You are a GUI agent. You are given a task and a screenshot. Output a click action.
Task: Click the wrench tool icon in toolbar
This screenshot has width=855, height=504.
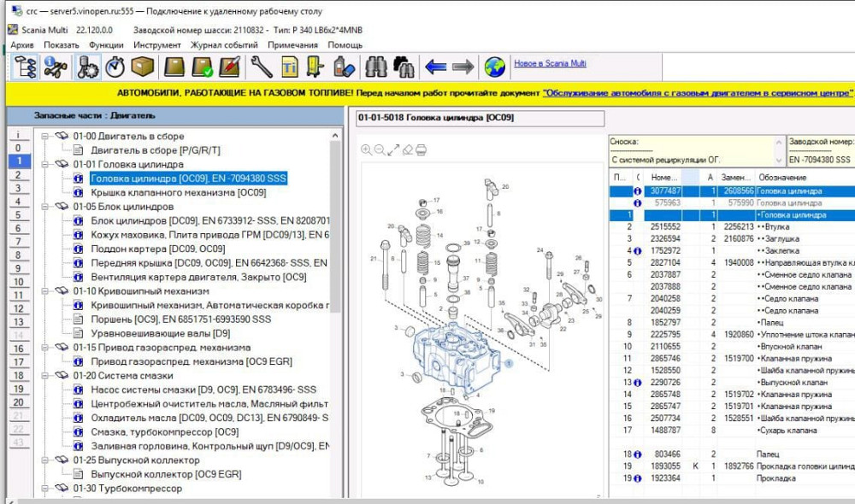pyautogui.click(x=262, y=67)
